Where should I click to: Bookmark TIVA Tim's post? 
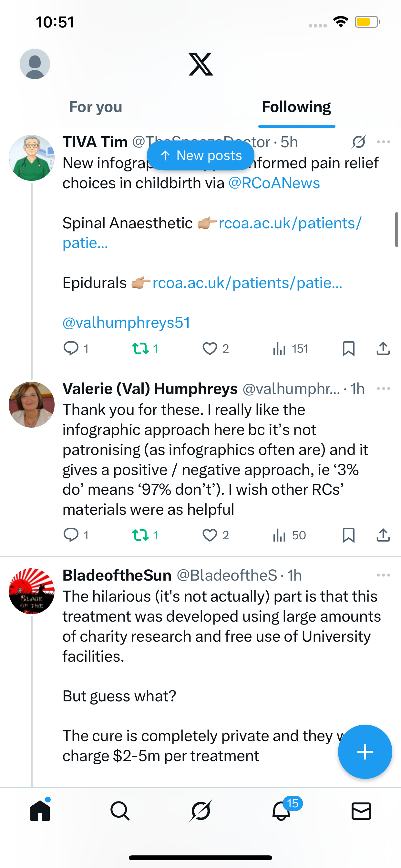coord(348,348)
